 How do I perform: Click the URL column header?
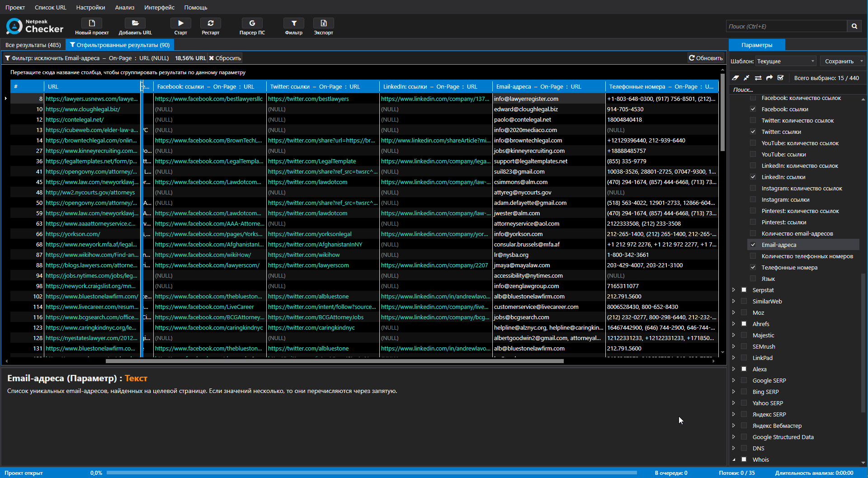tap(92, 86)
